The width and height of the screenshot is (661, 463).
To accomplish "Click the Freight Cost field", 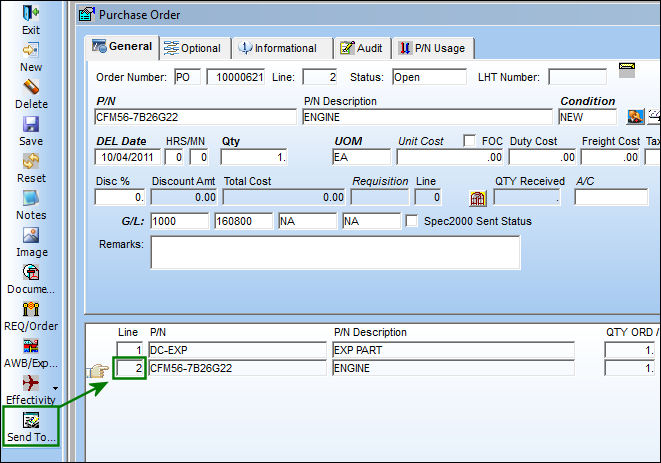I will (610, 157).
